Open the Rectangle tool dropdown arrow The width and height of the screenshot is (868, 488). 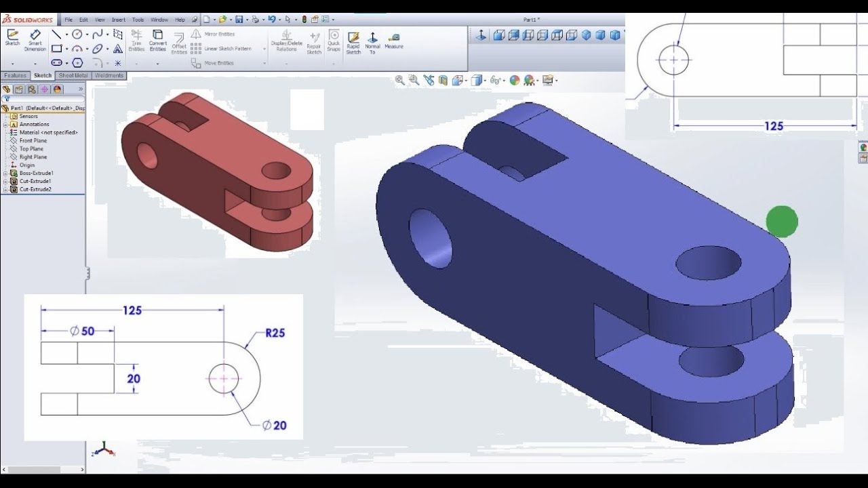[x=66, y=49]
